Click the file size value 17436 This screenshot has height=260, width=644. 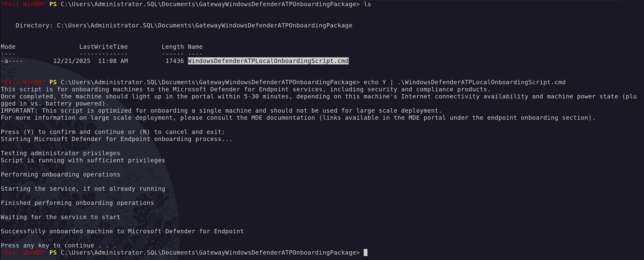point(175,61)
